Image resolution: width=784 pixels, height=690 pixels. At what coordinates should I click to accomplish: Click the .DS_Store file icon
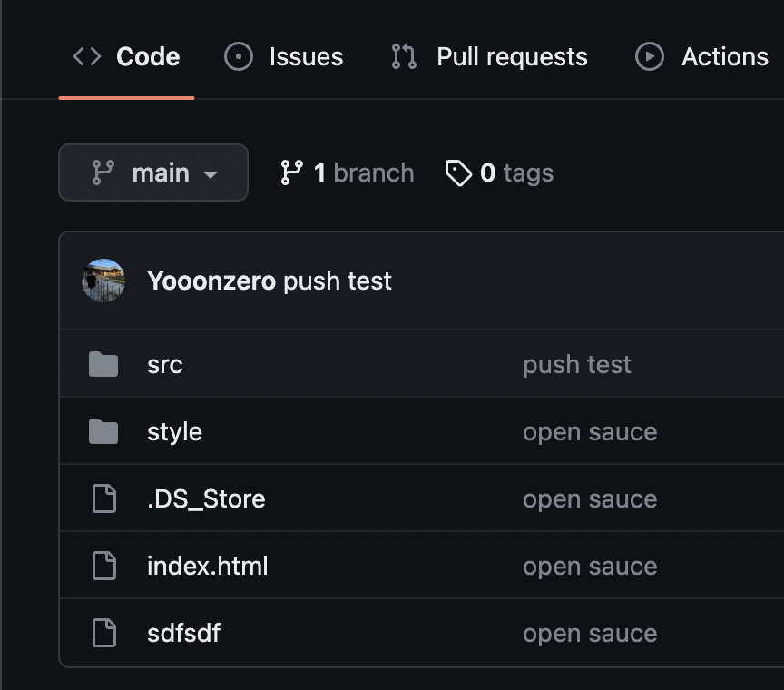(x=104, y=499)
